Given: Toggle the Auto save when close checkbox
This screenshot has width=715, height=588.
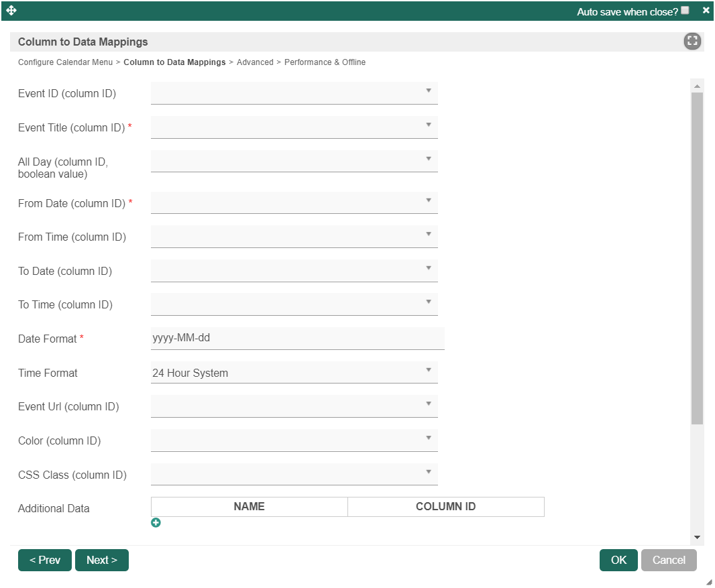Looking at the screenshot, I should point(685,11).
